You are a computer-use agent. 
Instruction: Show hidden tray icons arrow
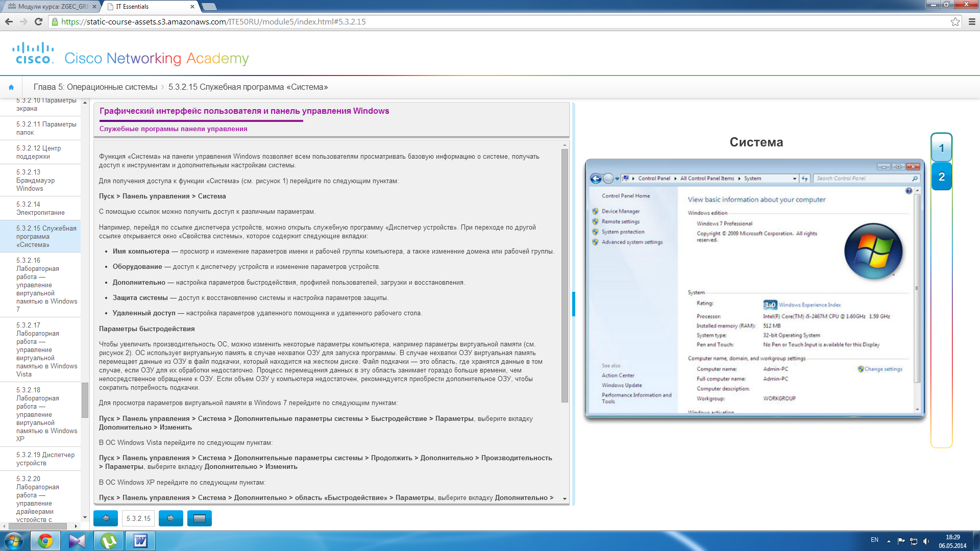coord(889,541)
